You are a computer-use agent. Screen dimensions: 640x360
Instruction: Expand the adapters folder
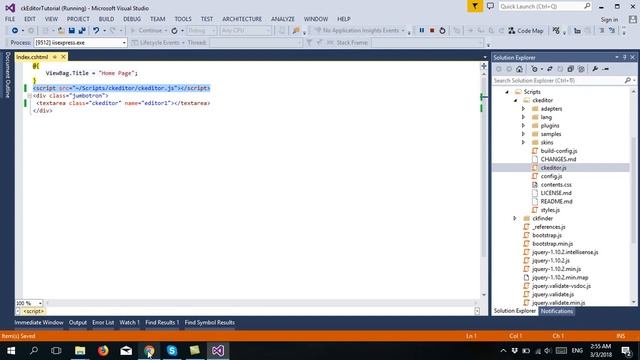coord(524,109)
